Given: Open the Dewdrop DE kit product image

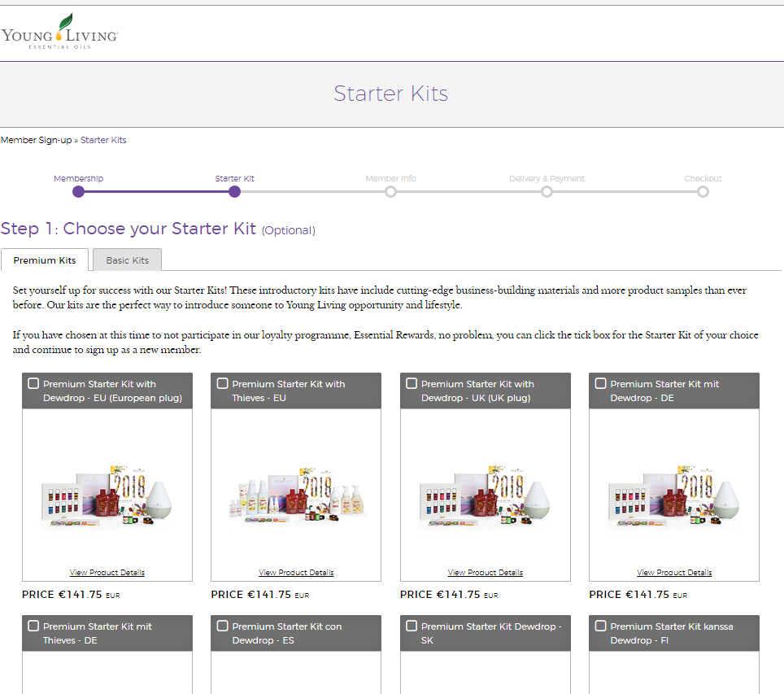Looking at the screenshot, I should click(x=673, y=495).
